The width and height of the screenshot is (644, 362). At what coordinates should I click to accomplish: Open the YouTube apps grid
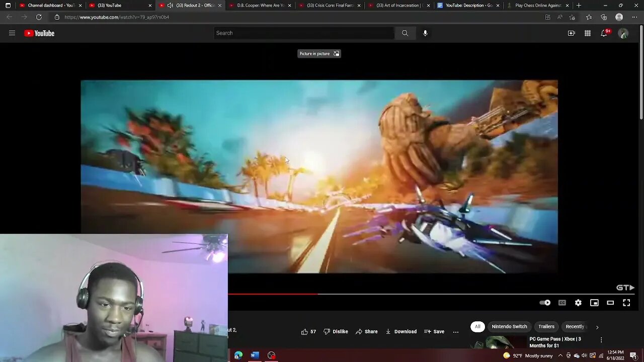588,33
